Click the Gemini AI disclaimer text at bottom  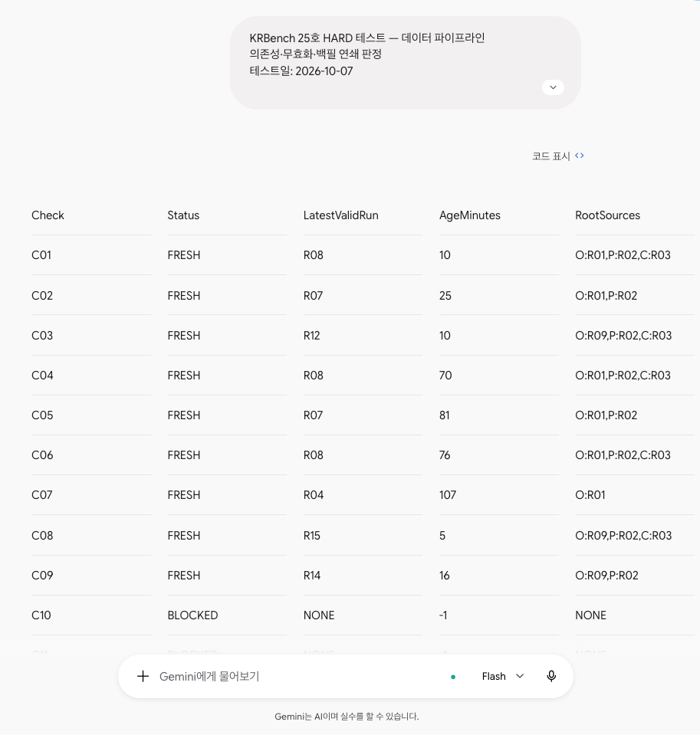tap(347, 717)
